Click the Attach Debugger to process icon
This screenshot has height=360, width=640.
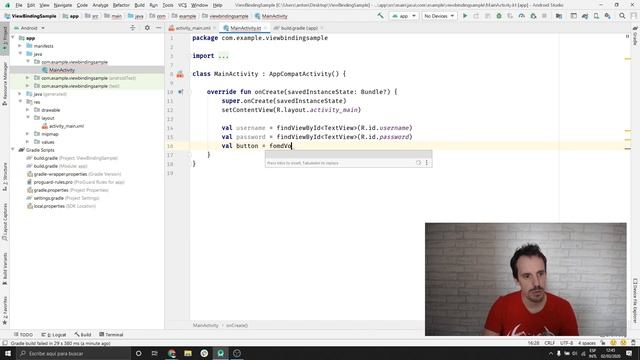point(533,16)
